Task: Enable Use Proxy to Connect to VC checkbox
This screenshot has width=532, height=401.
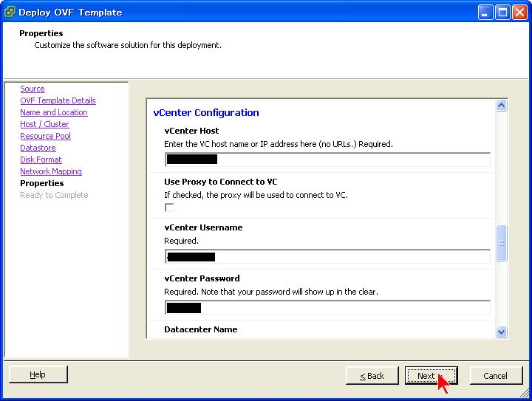Action: click(169, 208)
